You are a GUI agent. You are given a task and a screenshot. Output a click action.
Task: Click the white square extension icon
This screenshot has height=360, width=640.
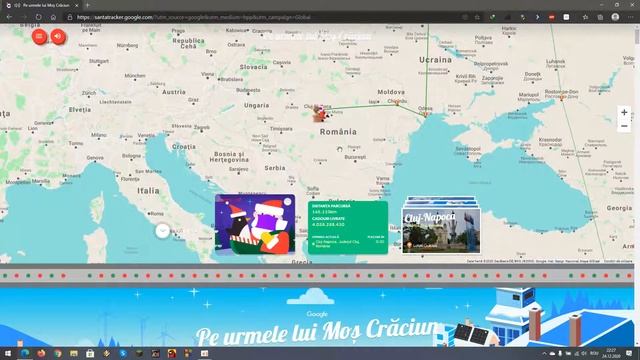click(x=567, y=17)
